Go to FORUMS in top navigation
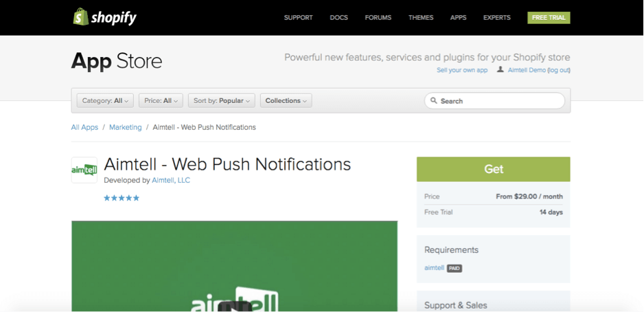Viewport: 644px width, 312px height. pos(378,18)
